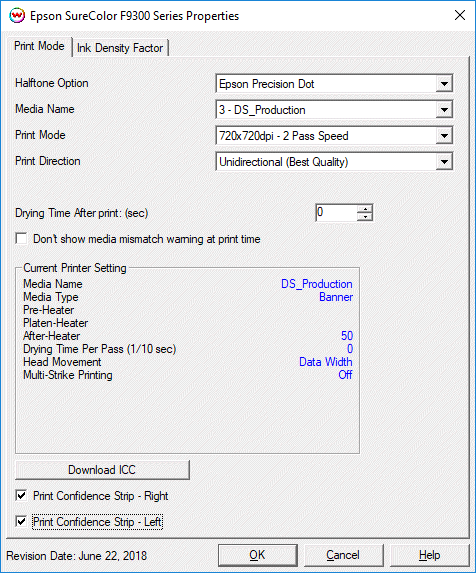Enable Don't show media mismatch warning checkbox
This screenshot has width=476, height=573.
[21, 239]
